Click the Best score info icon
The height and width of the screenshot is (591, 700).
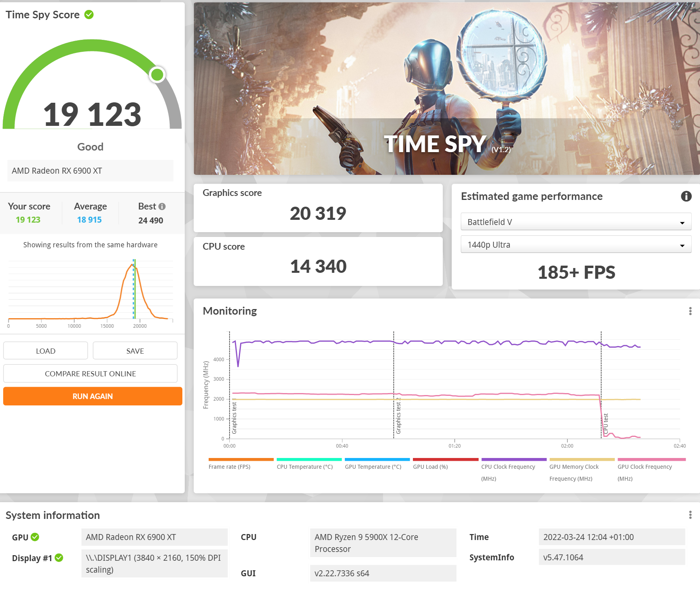point(162,206)
